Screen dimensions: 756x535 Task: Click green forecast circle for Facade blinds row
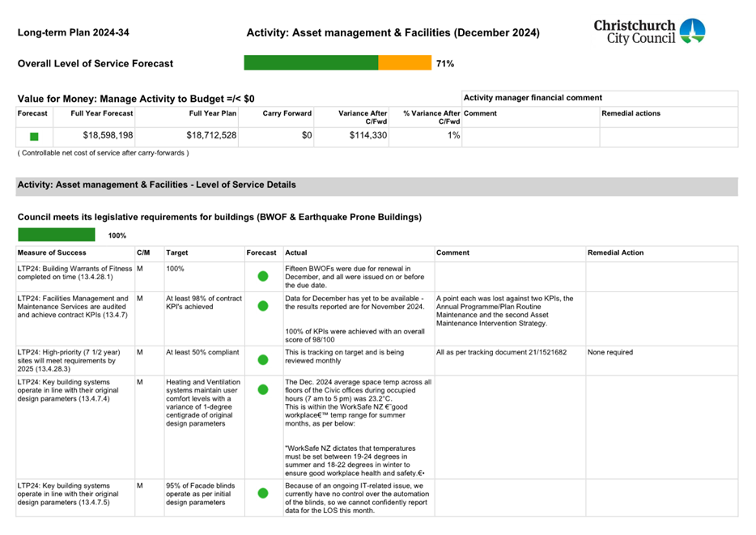pos(263,493)
